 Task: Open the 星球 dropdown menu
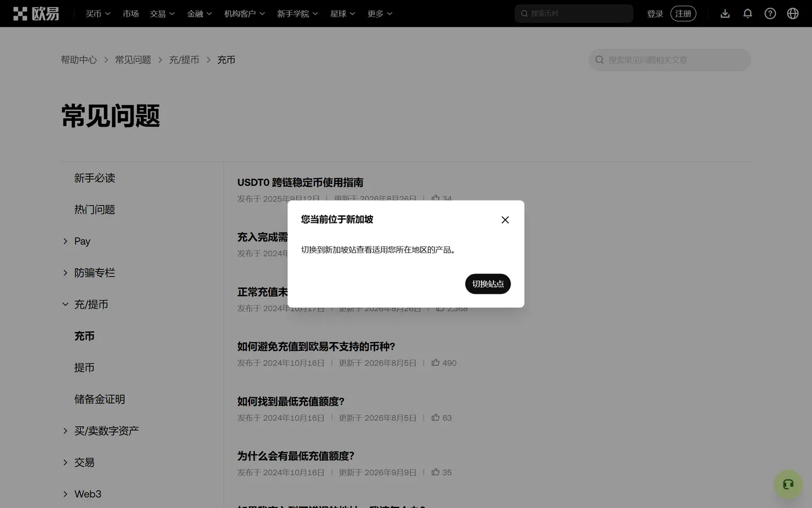(343, 13)
